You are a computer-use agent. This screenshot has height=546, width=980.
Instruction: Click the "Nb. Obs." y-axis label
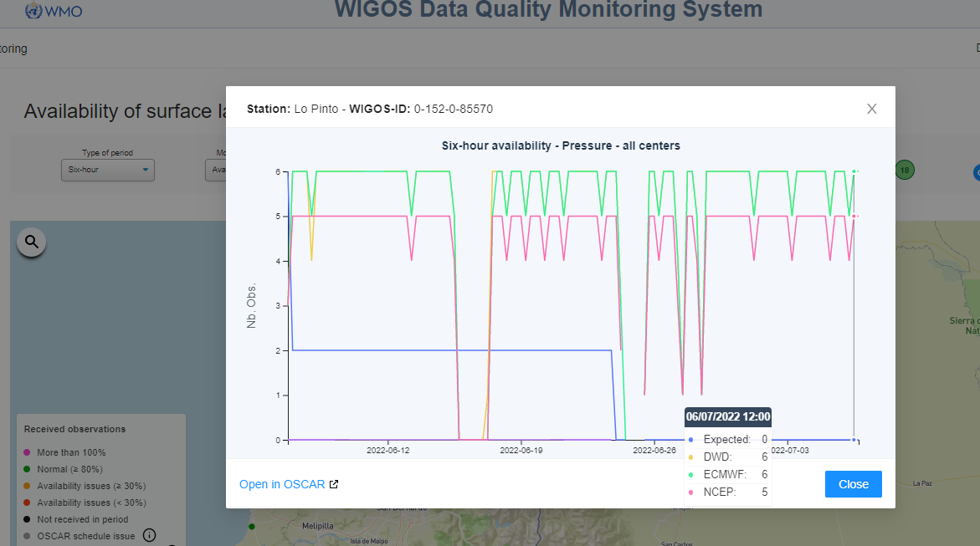tap(251, 306)
